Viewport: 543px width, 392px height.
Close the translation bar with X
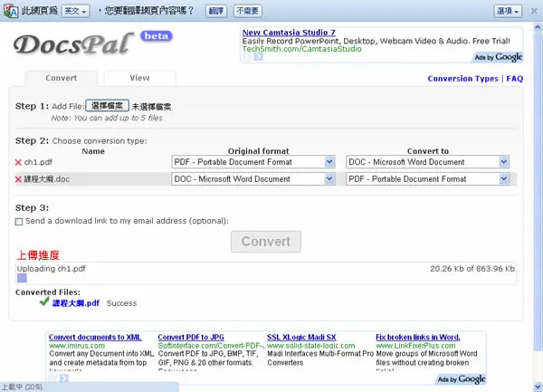click(x=534, y=11)
